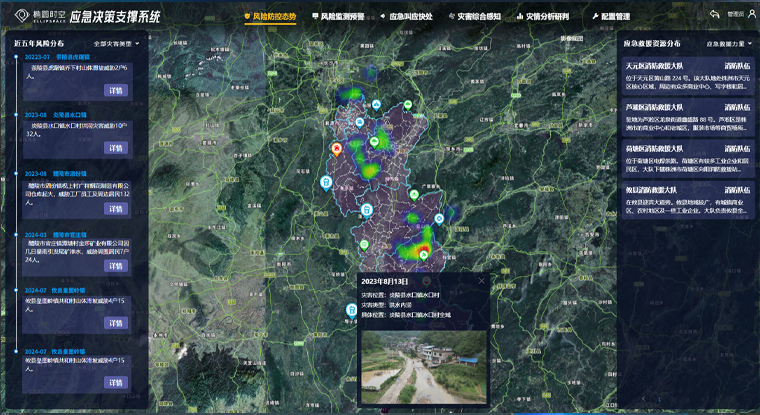This screenshot has width=760, height=415.
Task: Click the monitor icon beside 风险监测预警
Action: pyautogui.click(x=316, y=17)
